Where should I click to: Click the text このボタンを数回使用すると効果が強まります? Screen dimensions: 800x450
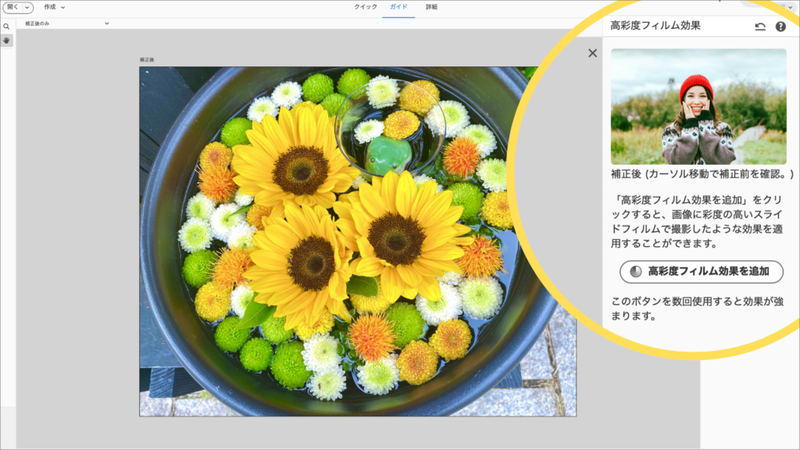tap(697, 309)
